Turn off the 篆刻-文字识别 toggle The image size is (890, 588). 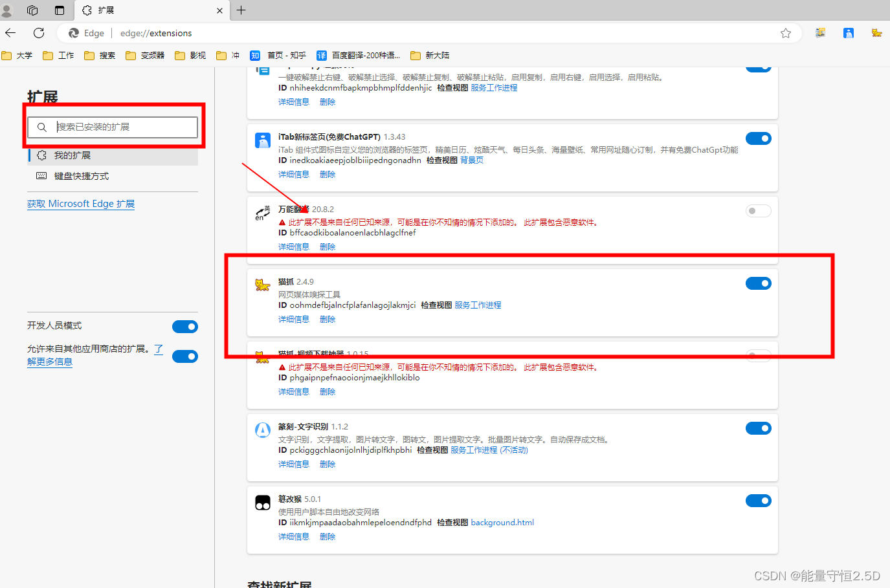759,428
